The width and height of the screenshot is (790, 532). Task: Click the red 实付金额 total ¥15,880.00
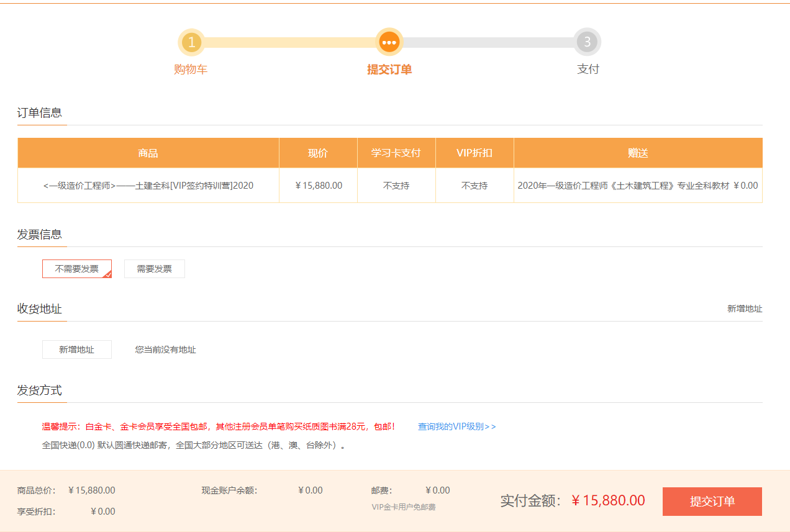(608, 500)
